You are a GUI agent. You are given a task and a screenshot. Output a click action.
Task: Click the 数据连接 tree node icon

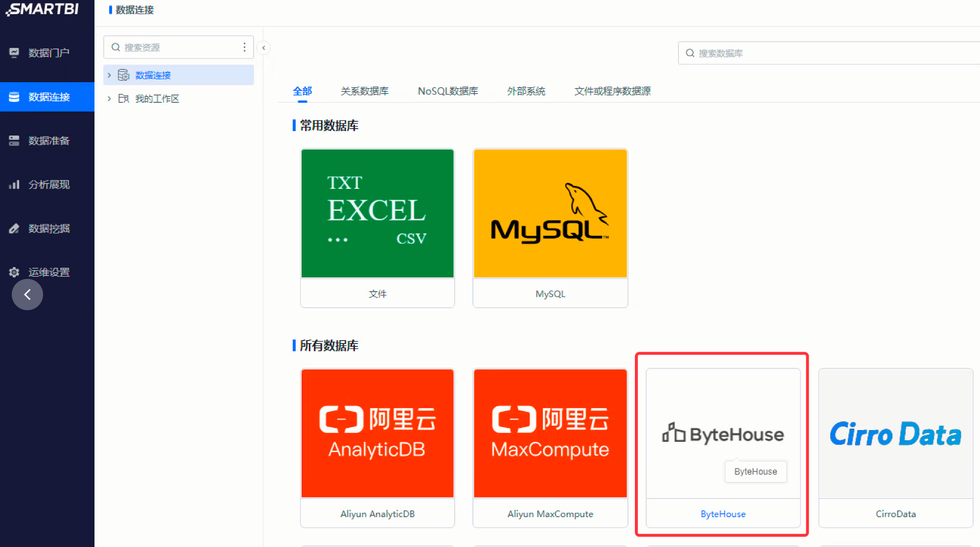(x=123, y=75)
